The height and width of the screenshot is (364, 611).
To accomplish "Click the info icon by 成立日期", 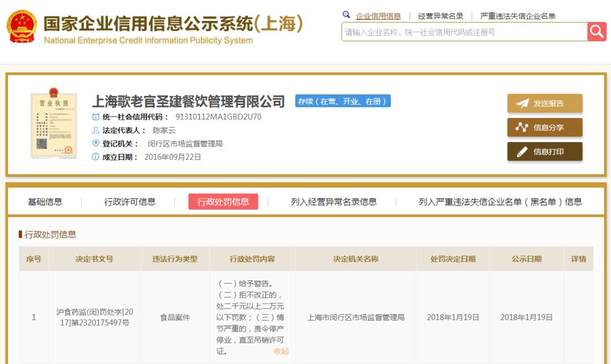I will click(x=96, y=157).
